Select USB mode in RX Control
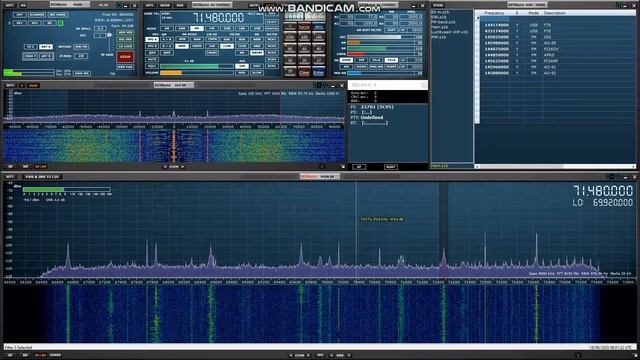Image resolution: width=640 pixels, height=360 pixels. click(257, 29)
